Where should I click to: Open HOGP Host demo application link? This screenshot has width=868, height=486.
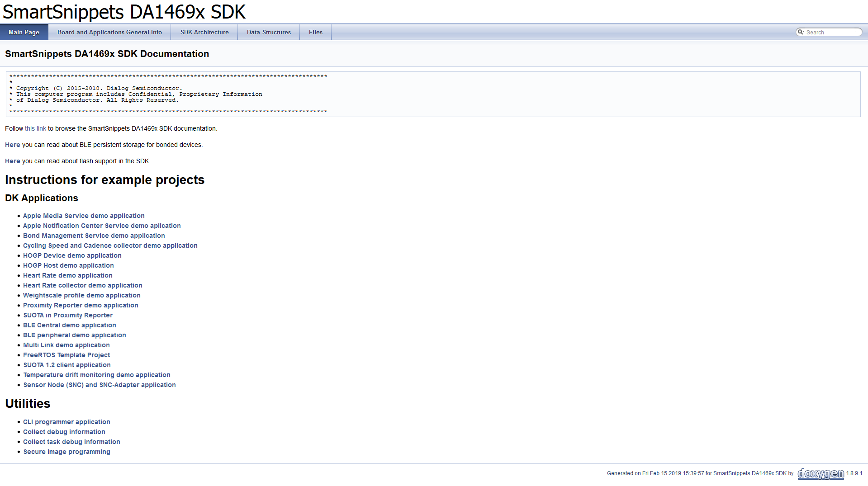pos(68,265)
